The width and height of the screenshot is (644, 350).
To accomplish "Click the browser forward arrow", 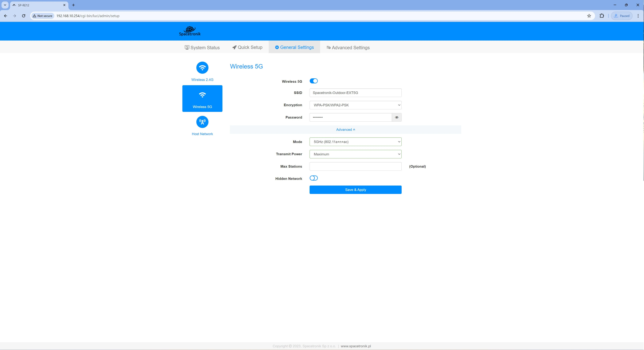I will pyautogui.click(x=15, y=16).
